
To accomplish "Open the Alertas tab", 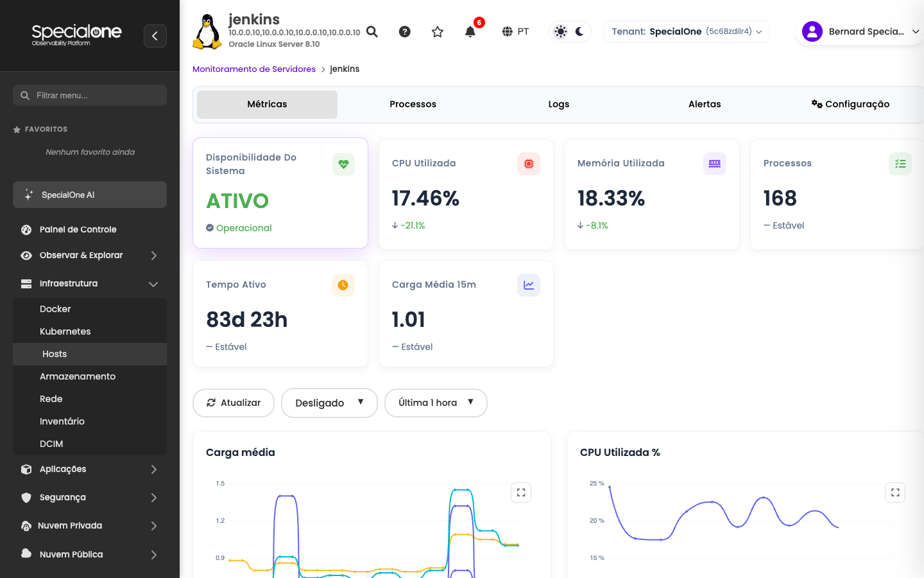I will [x=705, y=104].
